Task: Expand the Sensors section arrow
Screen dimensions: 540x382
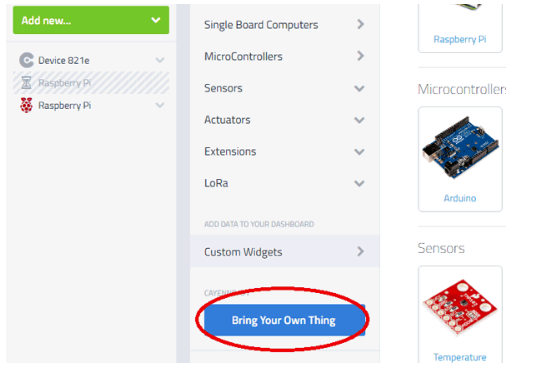Action: pyautogui.click(x=359, y=89)
